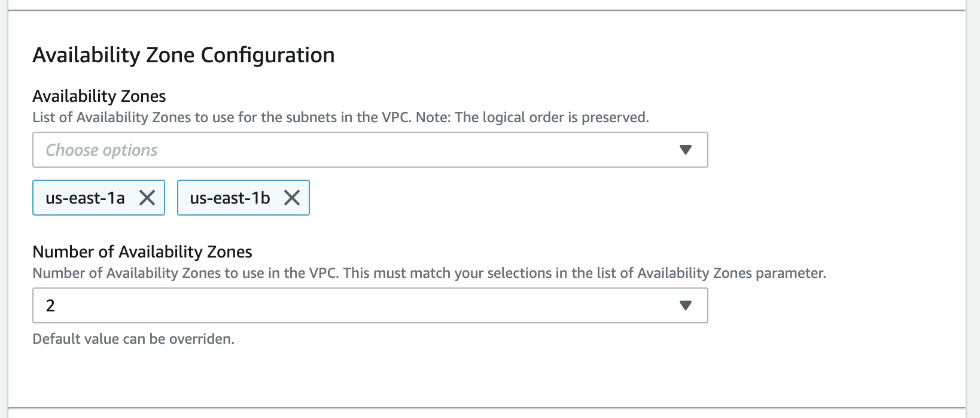The width and height of the screenshot is (980, 418).
Task: Click the us-east-1b tag label
Action: point(230,198)
